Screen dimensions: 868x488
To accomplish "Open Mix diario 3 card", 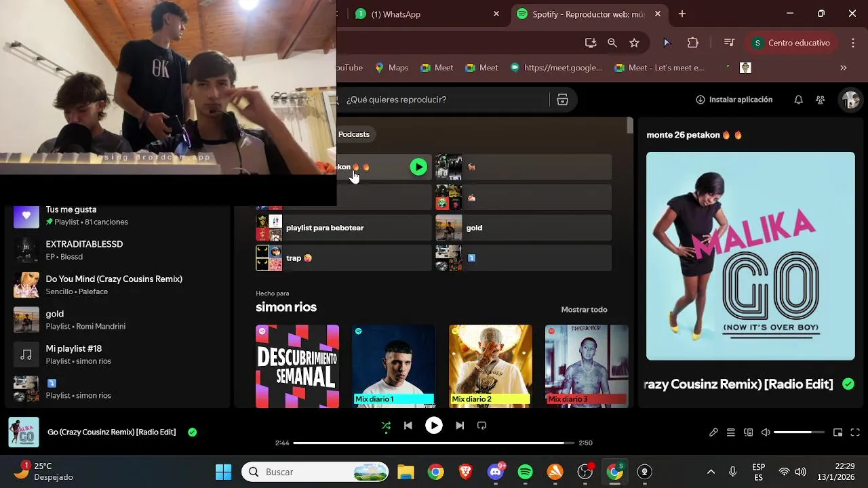I will click(587, 366).
